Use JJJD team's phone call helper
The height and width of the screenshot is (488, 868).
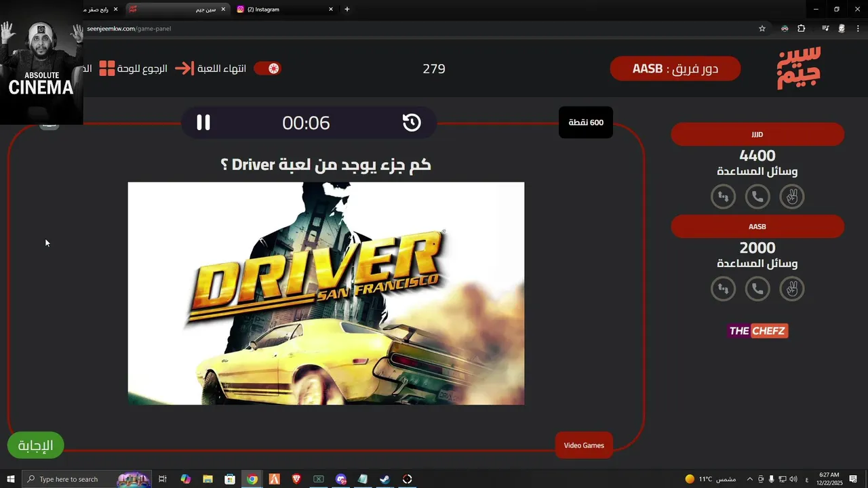pos(757,197)
